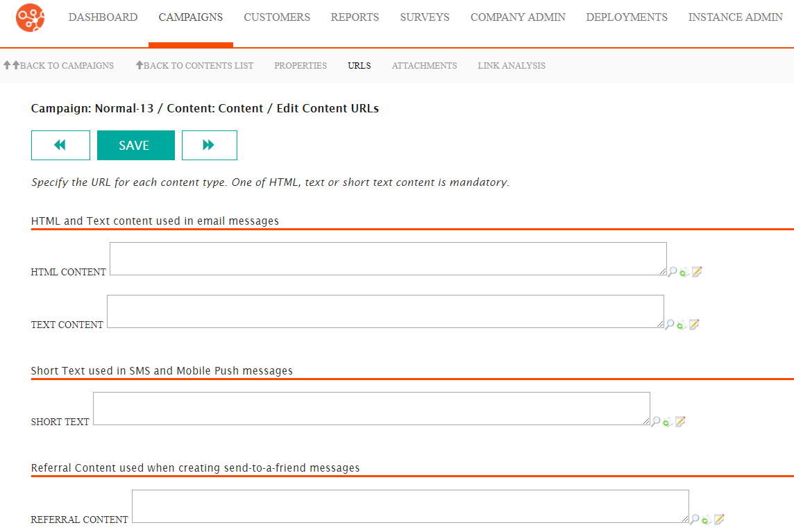The image size is (794, 532).
Task: Open the Company Admin menu
Action: point(518,17)
